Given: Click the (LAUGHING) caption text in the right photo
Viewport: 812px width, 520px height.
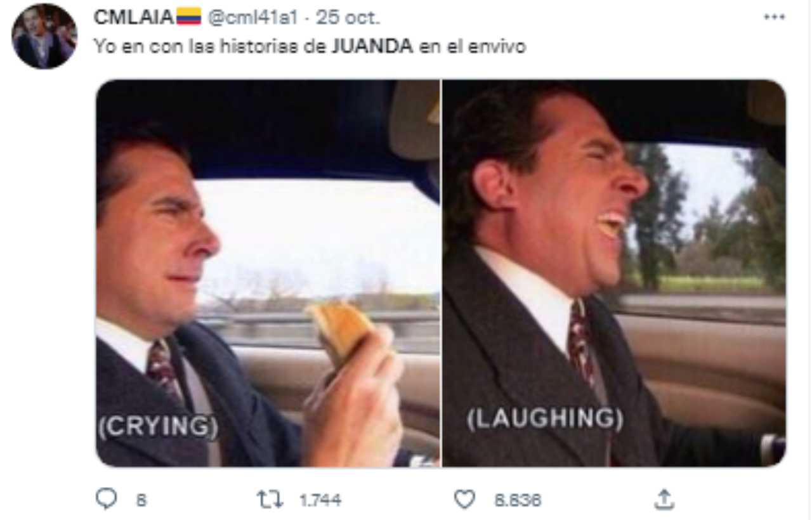Looking at the screenshot, I should click(545, 419).
